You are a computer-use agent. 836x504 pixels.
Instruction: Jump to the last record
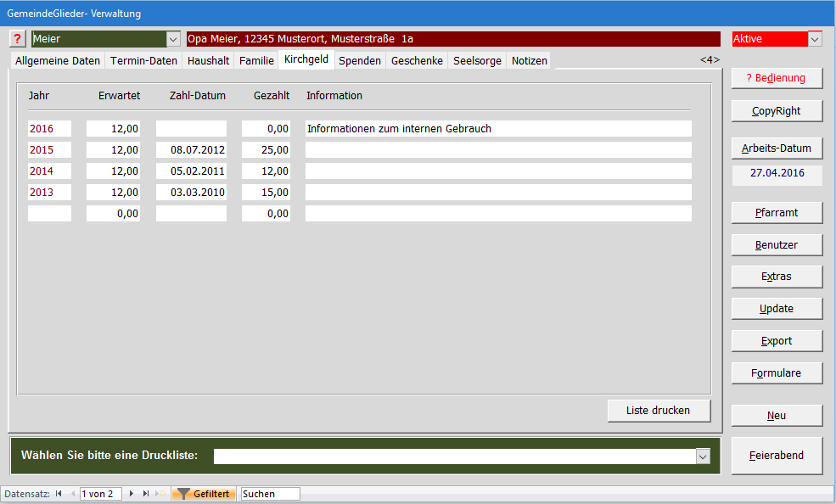tap(146, 494)
